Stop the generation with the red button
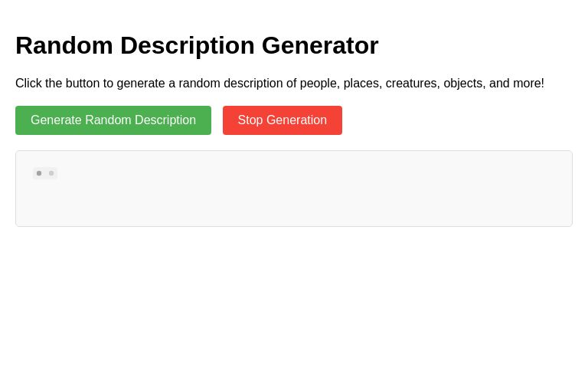Image resolution: width=588 pixels, height=368 pixels. click(x=283, y=120)
